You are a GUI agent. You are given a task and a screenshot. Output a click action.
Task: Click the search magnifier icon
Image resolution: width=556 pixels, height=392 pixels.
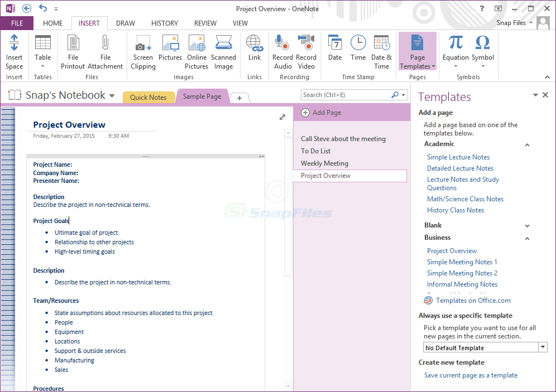395,95
